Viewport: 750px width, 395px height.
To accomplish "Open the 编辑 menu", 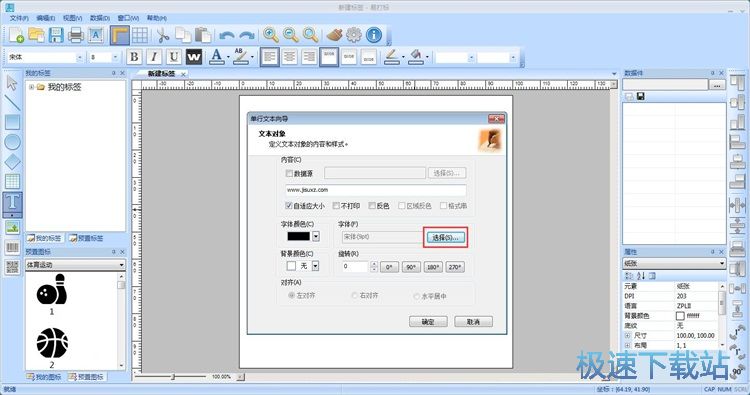I will (46, 18).
